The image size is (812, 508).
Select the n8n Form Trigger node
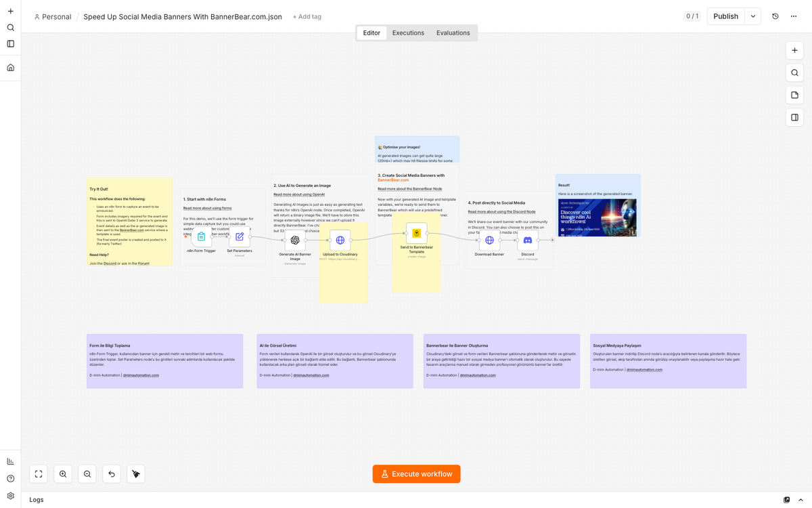tap(201, 237)
